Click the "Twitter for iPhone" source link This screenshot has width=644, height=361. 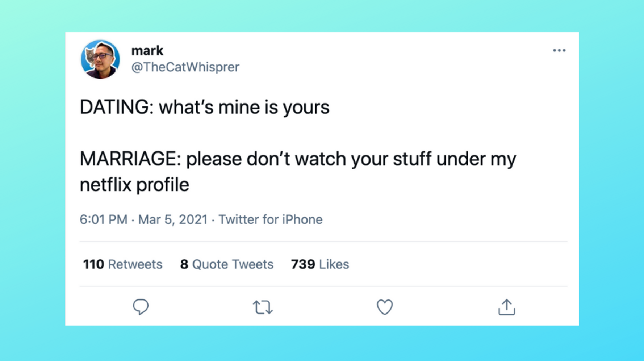click(x=270, y=219)
